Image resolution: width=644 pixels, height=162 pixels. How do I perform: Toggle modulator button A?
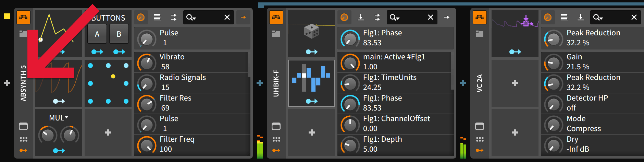97,34
